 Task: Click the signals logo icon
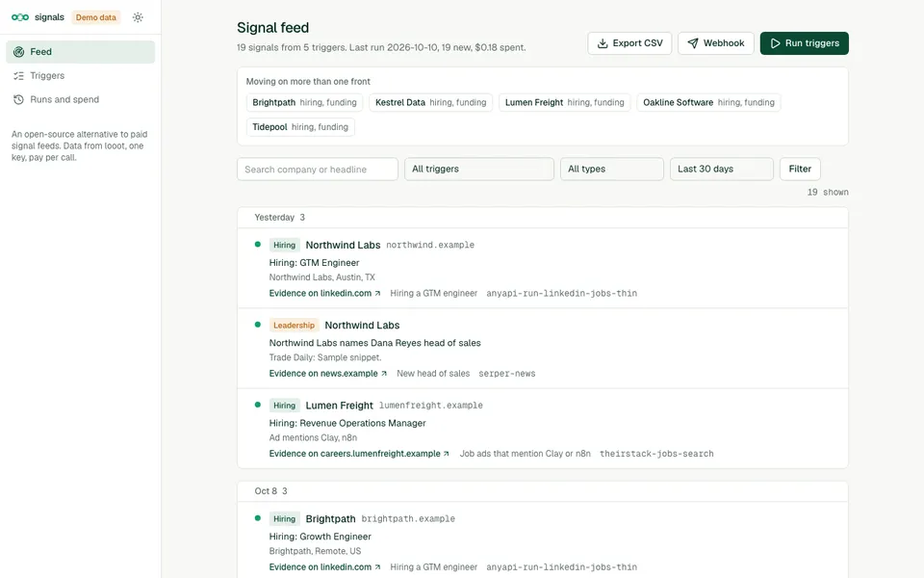pyautogui.click(x=20, y=17)
